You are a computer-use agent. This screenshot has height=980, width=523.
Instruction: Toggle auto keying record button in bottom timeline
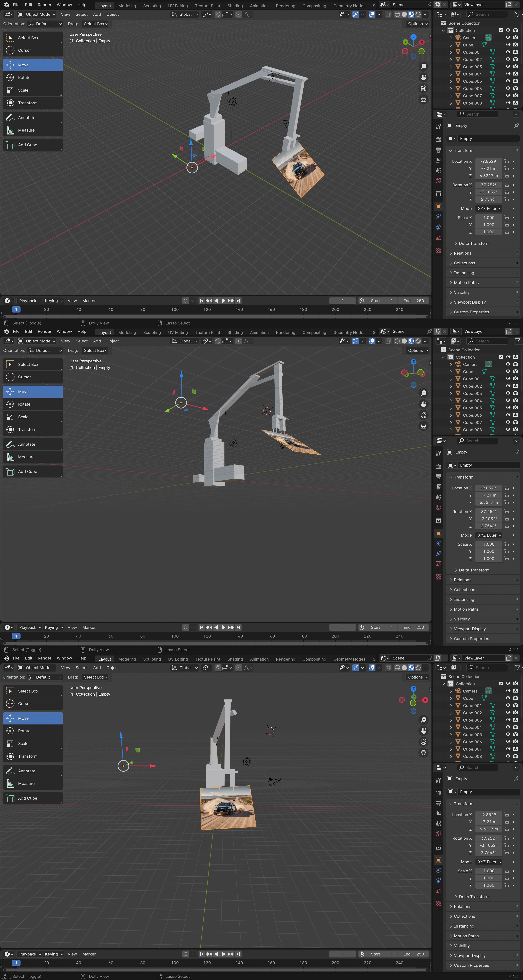(185, 954)
